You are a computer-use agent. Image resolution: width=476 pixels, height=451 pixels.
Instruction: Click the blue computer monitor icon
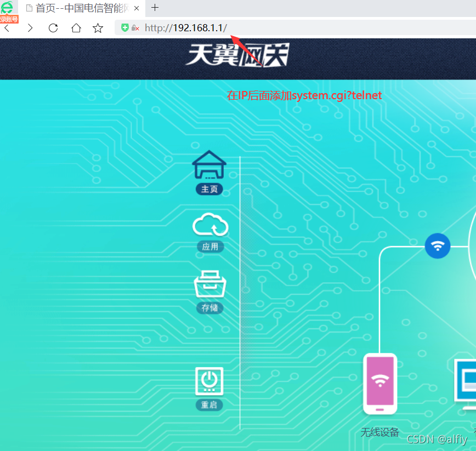[465, 384]
